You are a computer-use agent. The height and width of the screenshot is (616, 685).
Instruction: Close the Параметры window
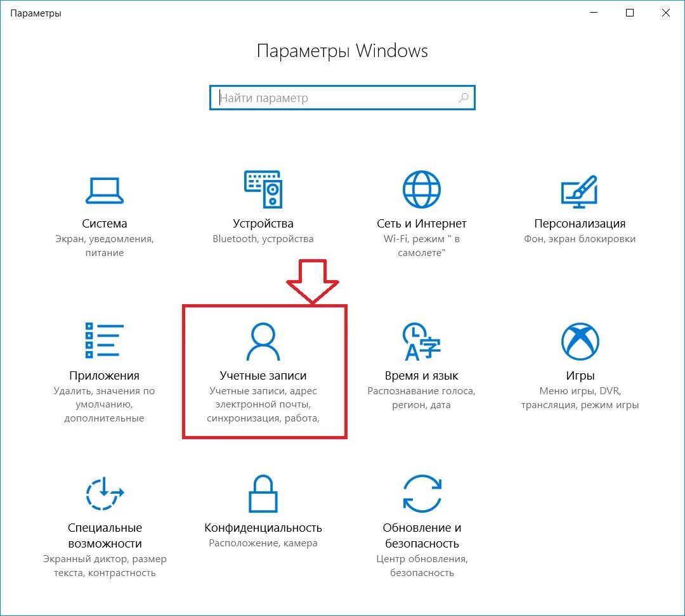coord(666,13)
